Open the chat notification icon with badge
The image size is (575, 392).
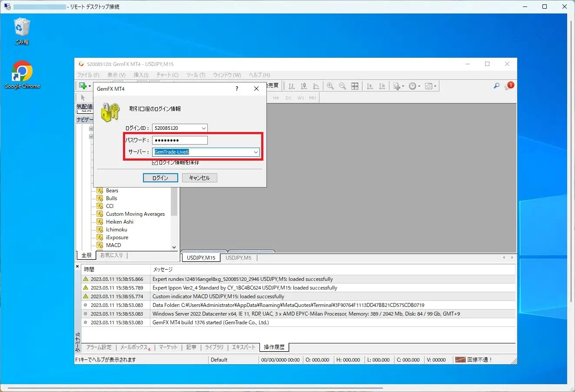[x=509, y=86]
